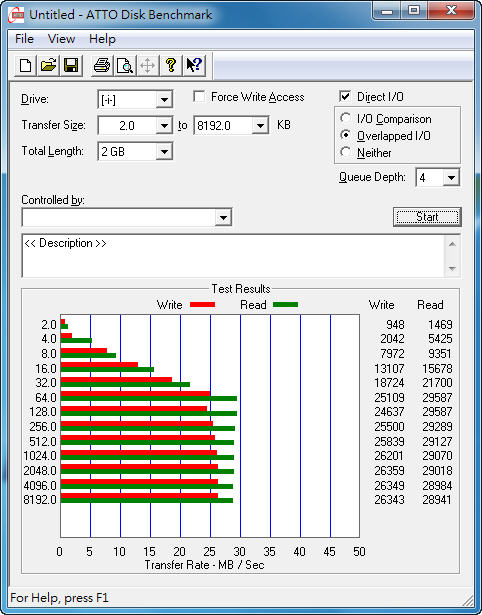Viewport: 482px width, 615px height.
Task: Expand the Controlled by dropdown
Action: coord(223,217)
